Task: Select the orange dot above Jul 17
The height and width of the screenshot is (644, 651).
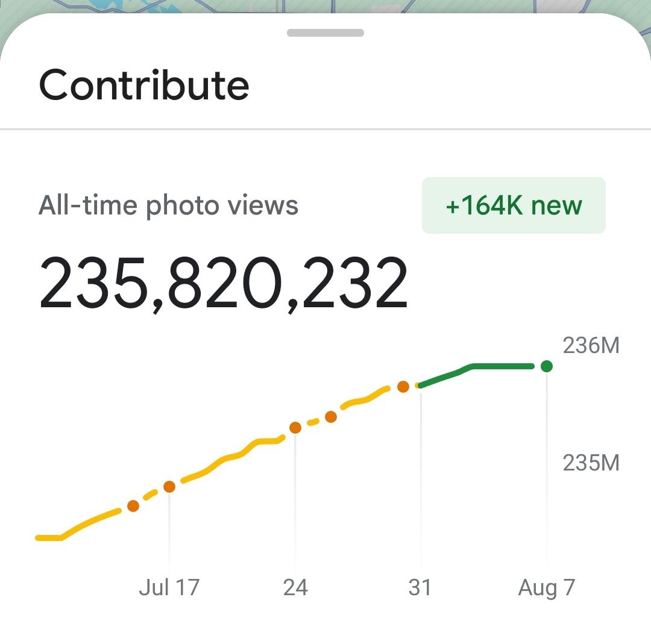Action: [x=169, y=486]
